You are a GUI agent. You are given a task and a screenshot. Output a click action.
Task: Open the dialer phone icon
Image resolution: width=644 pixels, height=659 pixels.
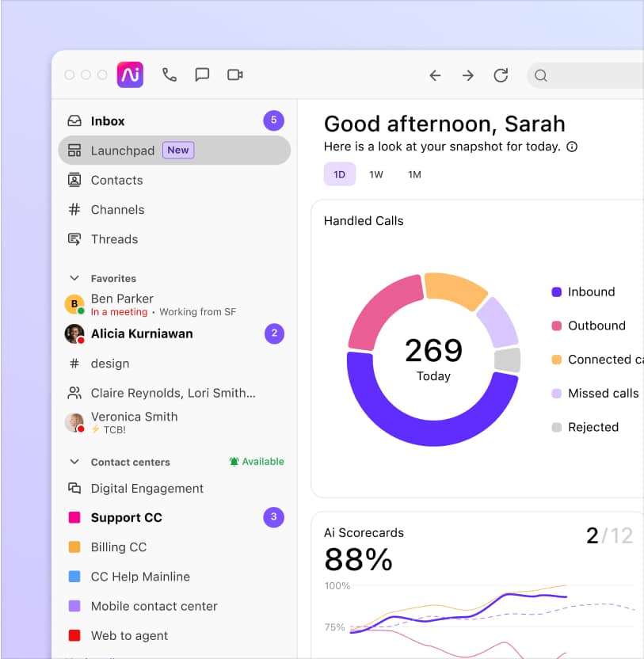(x=170, y=74)
